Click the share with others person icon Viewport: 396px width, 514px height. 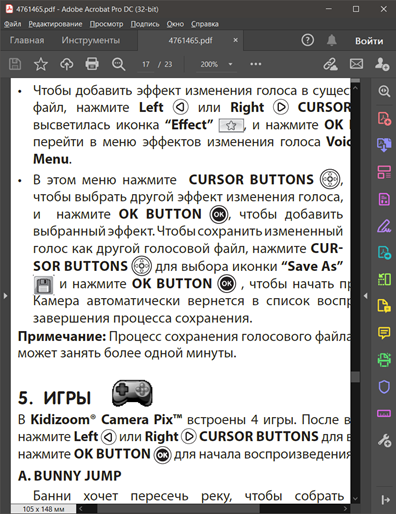(382, 64)
